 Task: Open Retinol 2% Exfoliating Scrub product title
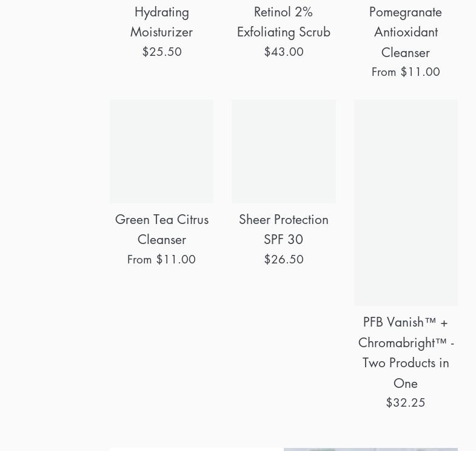pyautogui.click(x=283, y=21)
